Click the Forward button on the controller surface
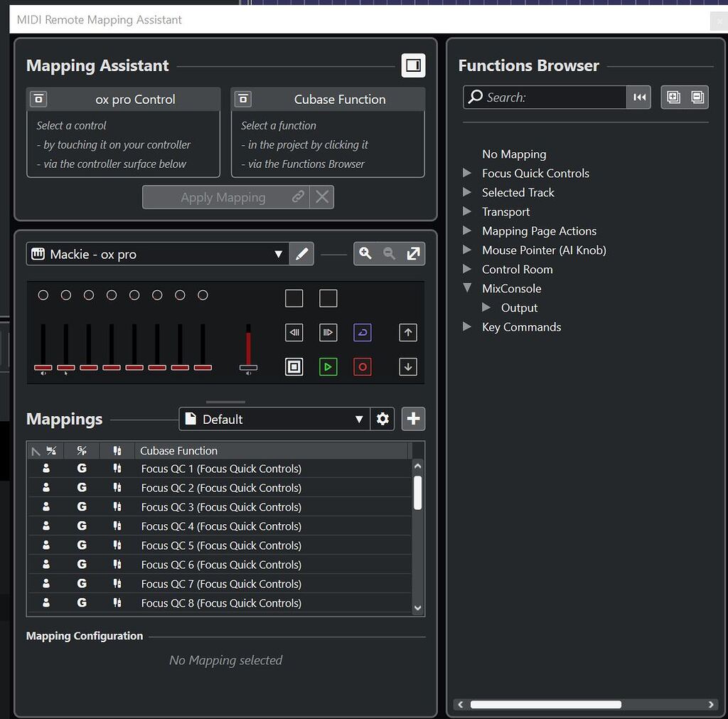The height and width of the screenshot is (719, 728). [328, 332]
